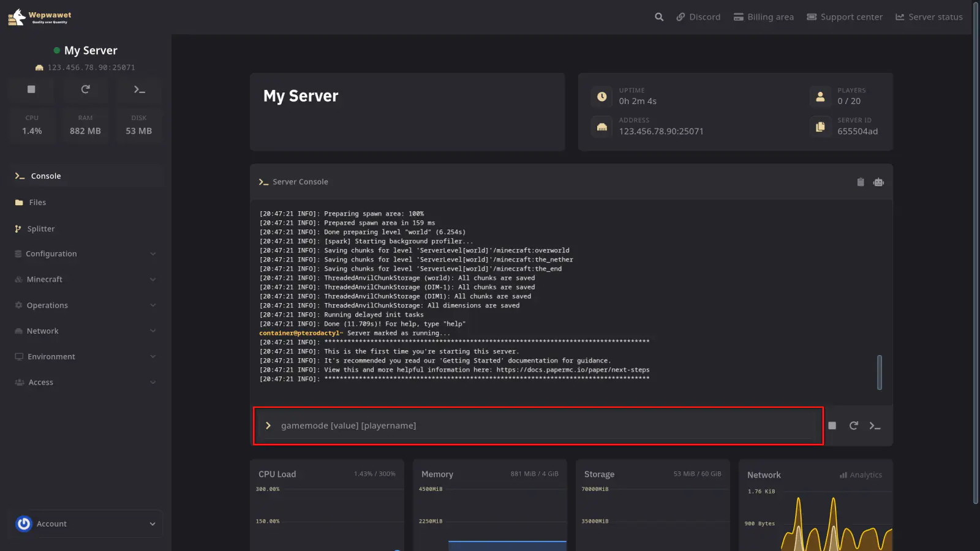The width and height of the screenshot is (980, 551).
Task: Click the terminal icon right of command input
Action: [x=875, y=425]
